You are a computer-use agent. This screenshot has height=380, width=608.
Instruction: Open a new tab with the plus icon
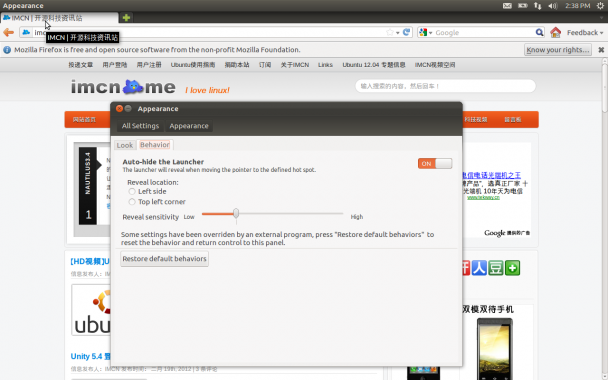tap(126, 17)
